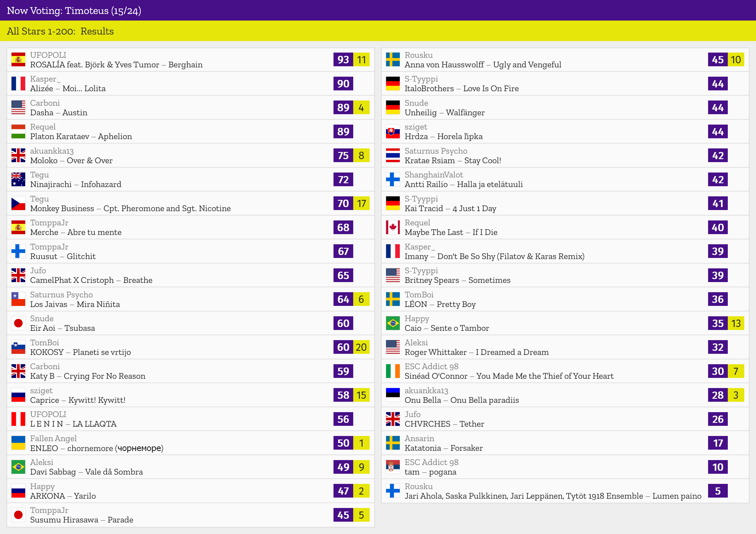Click the Chile flag next to Los Jaivas

[18, 299]
